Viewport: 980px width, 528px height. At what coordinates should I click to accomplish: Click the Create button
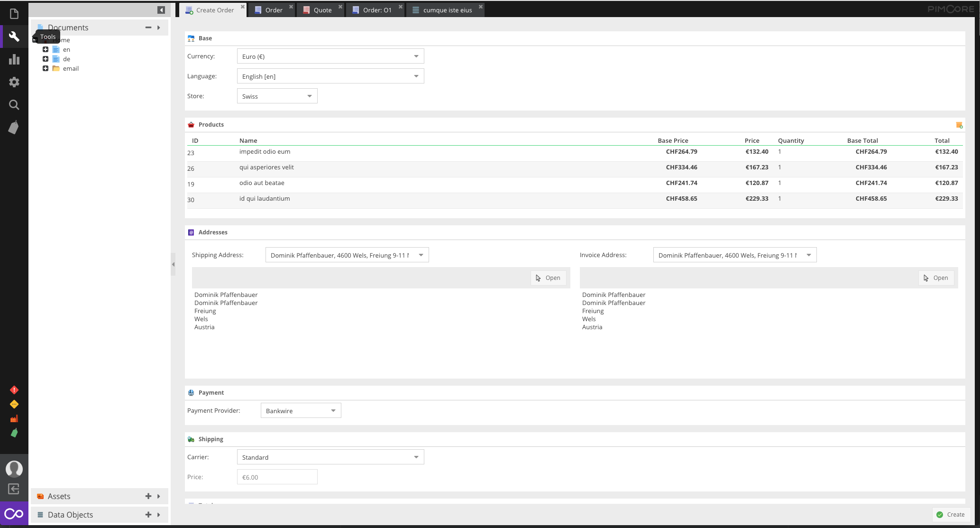950,514
